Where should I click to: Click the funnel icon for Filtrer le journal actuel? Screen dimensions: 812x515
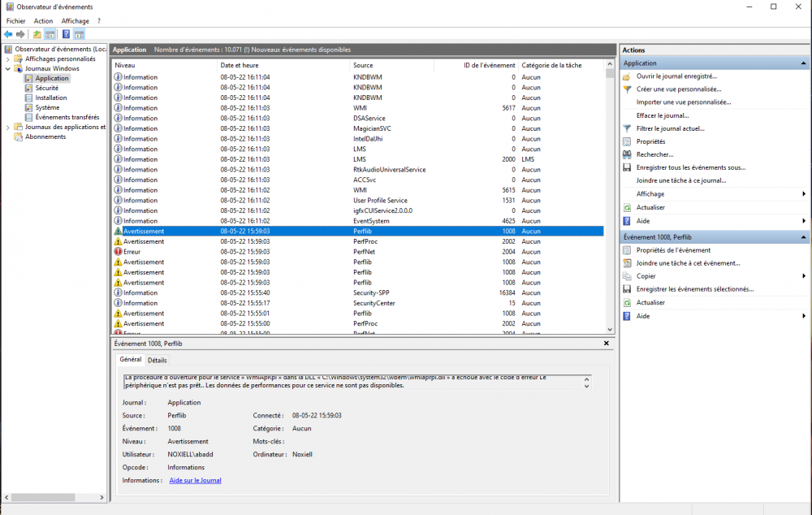[627, 128]
